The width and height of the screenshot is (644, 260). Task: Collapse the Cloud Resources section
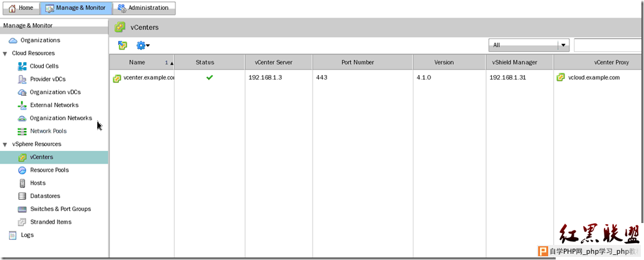point(5,53)
